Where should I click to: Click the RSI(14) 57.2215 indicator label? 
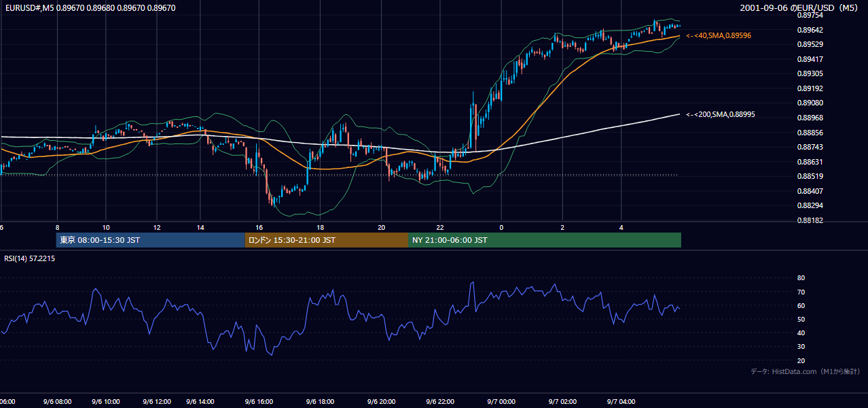tap(29, 259)
